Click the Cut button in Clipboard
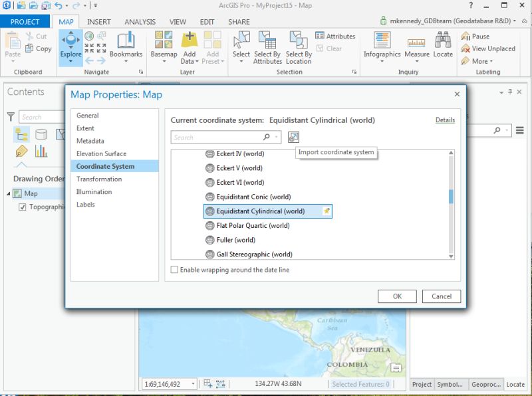The height and width of the screenshot is (396, 532). click(37, 36)
